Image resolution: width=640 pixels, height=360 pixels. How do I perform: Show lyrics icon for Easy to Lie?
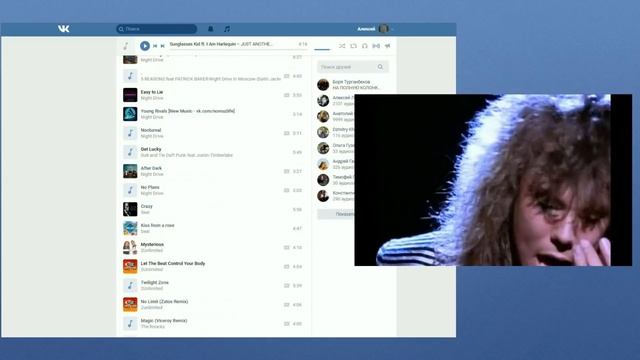pos(287,95)
